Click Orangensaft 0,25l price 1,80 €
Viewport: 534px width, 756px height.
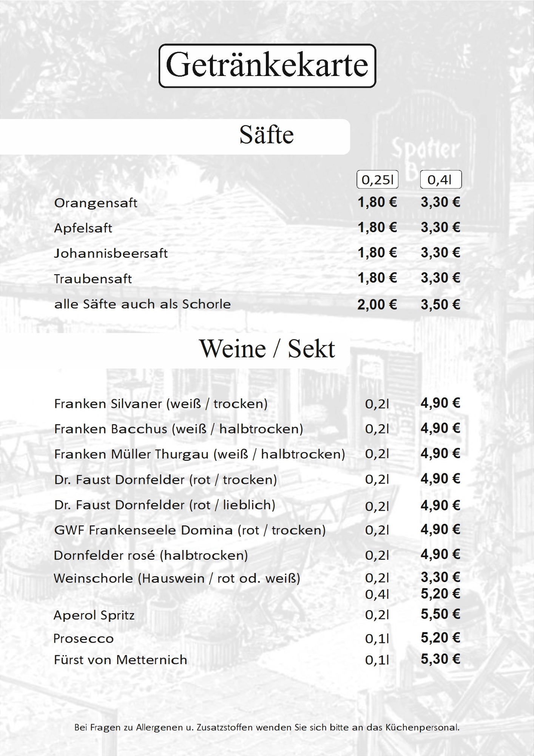pos(377,203)
